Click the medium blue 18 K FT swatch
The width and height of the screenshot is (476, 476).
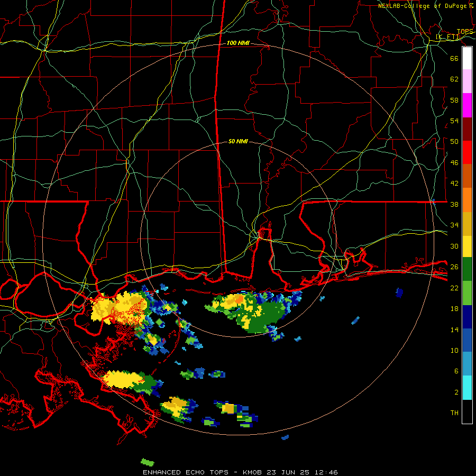[x=467, y=340]
